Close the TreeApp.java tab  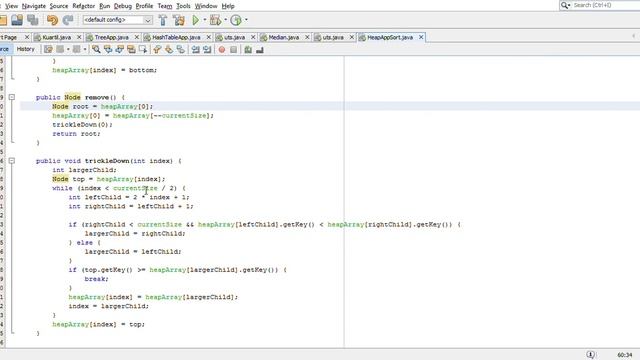tap(137, 37)
